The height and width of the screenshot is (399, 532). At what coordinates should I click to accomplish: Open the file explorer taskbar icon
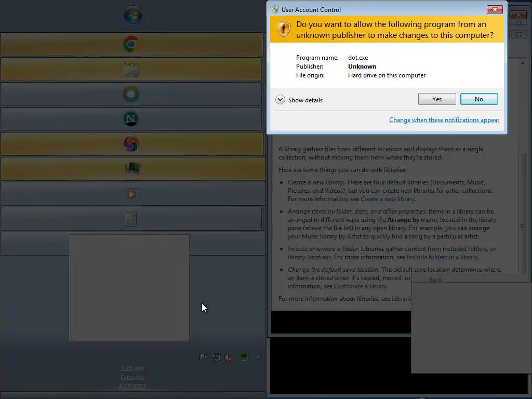tap(131, 69)
